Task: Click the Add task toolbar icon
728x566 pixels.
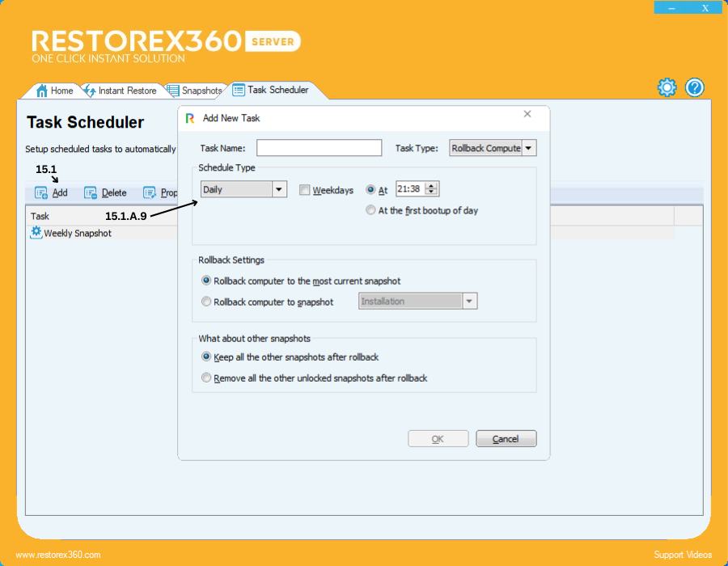Action: pyautogui.click(x=41, y=193)
